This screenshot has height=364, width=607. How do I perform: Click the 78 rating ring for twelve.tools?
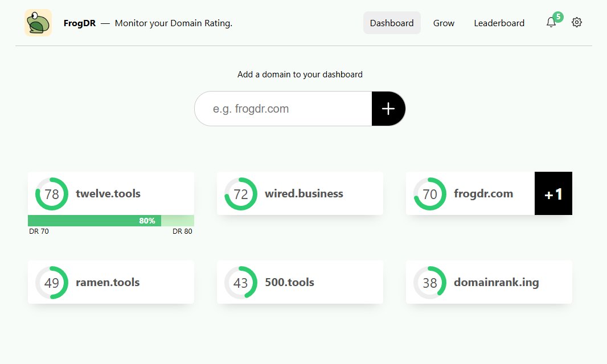click(x=51, y=194)
